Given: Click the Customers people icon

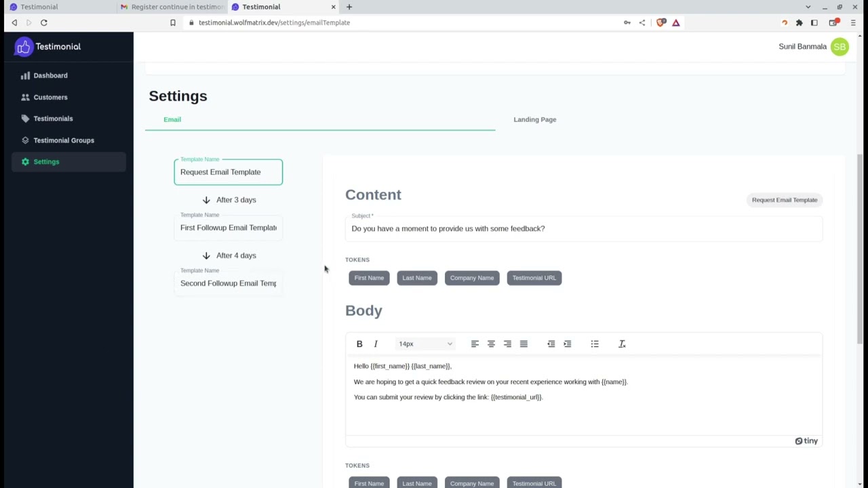Looking at the screenshot, I should 25,97.
